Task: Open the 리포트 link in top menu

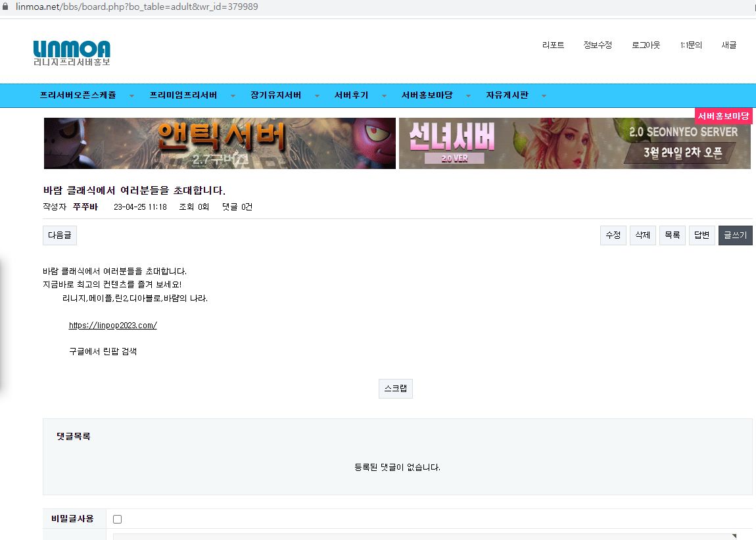Action: pyautogui.click(x=553, y=45)
